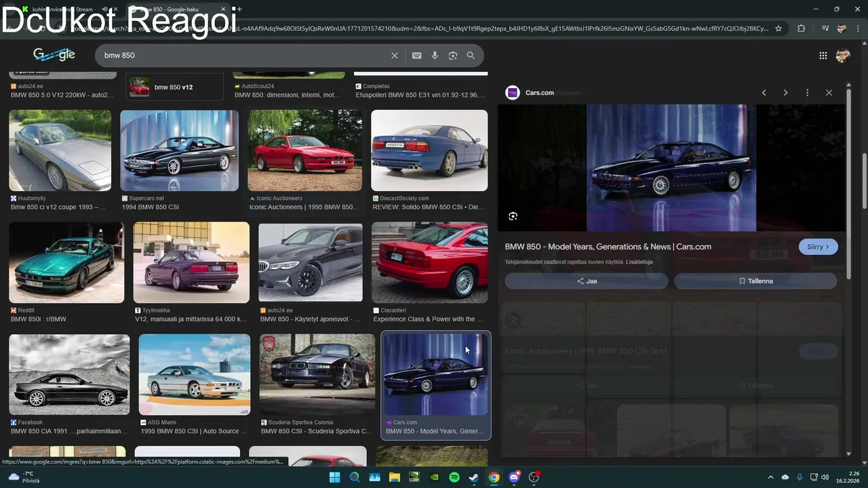Open the Google apps grid

point(823,56)
